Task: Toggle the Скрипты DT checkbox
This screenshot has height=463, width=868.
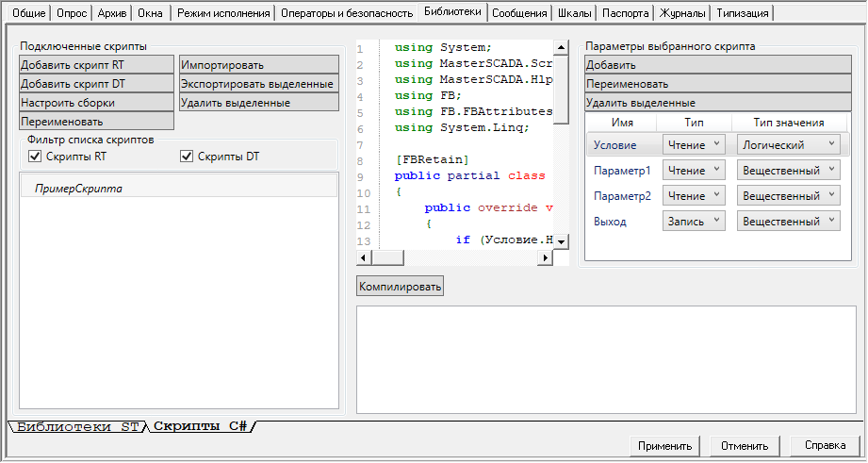Action: (x=187, y=157)
